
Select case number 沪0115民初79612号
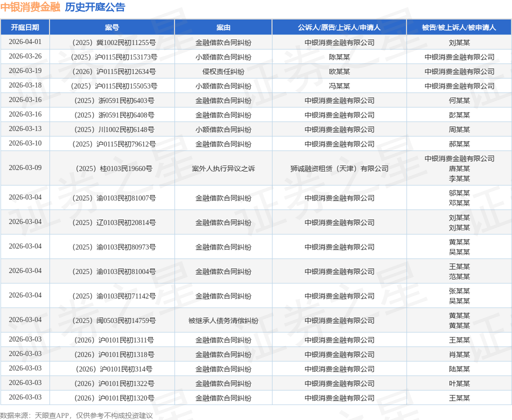126,144
